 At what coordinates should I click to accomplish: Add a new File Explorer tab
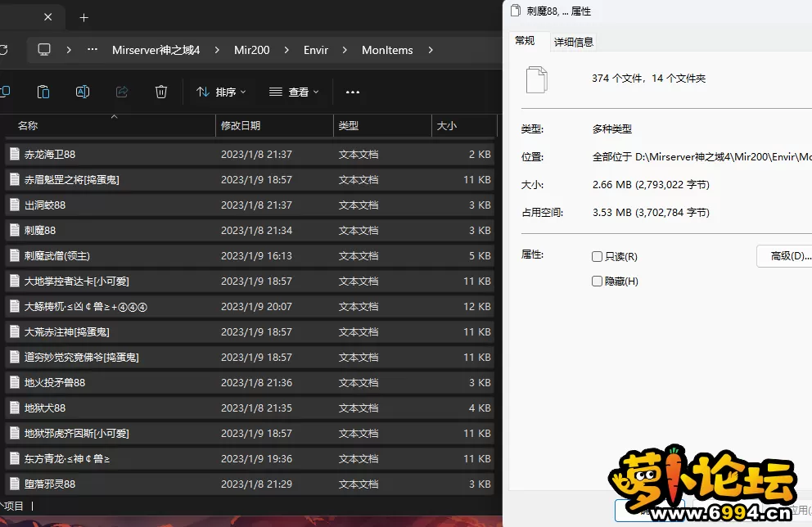(x=83, y=18)
